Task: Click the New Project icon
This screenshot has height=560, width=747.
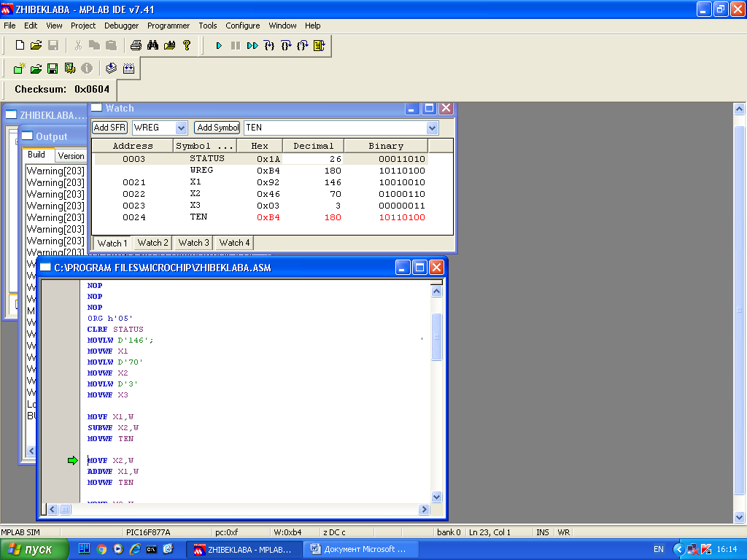Action: click(x=19, y=69)
